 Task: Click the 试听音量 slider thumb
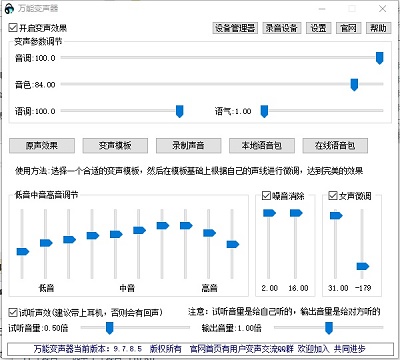pos(109,328)
